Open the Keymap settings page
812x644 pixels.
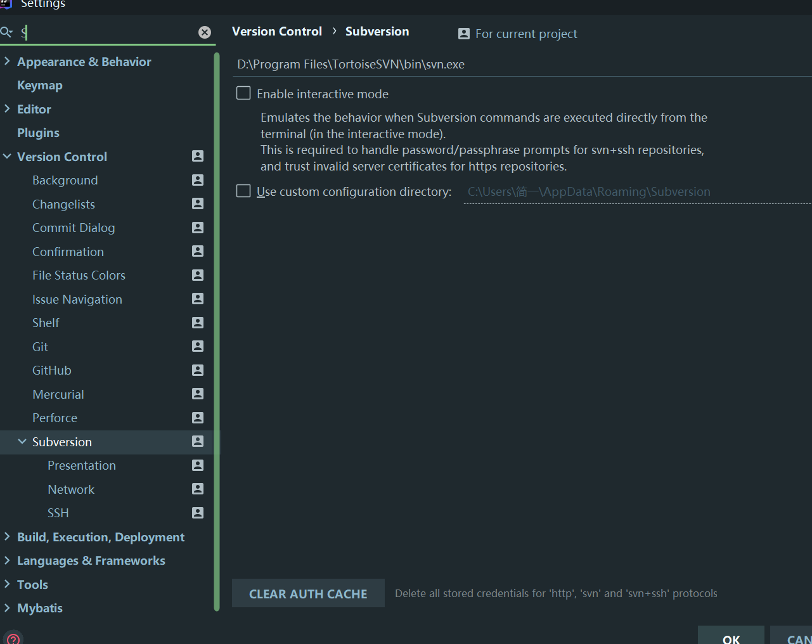click(40, 86)
